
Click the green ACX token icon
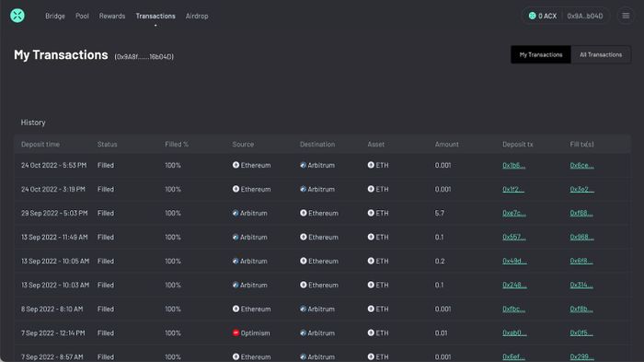[533, 16]
